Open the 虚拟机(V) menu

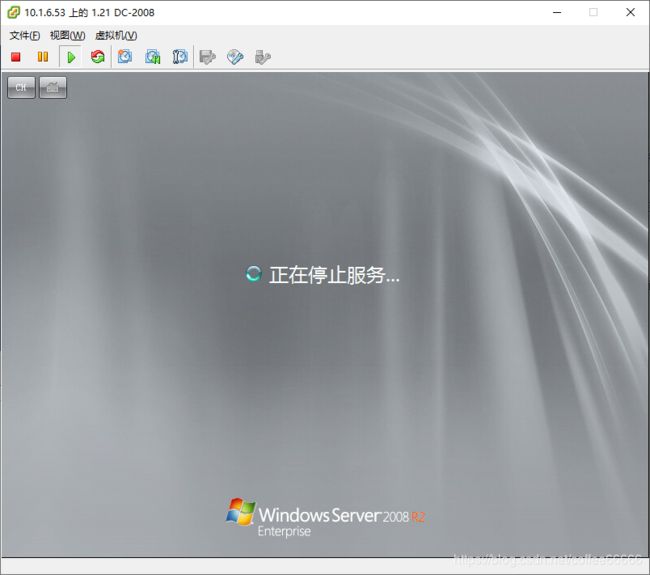click(116, 36)
